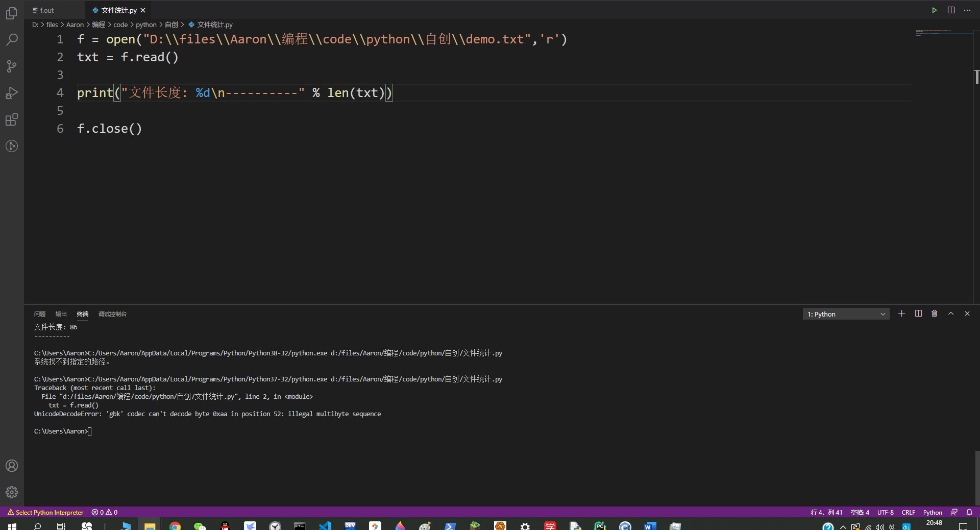Open the Search view in activity bar
The image size is (980, 530).
12,40
